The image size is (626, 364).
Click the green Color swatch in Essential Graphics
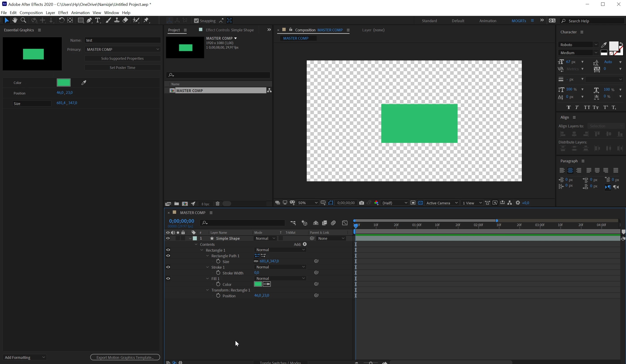click(64, 83)
